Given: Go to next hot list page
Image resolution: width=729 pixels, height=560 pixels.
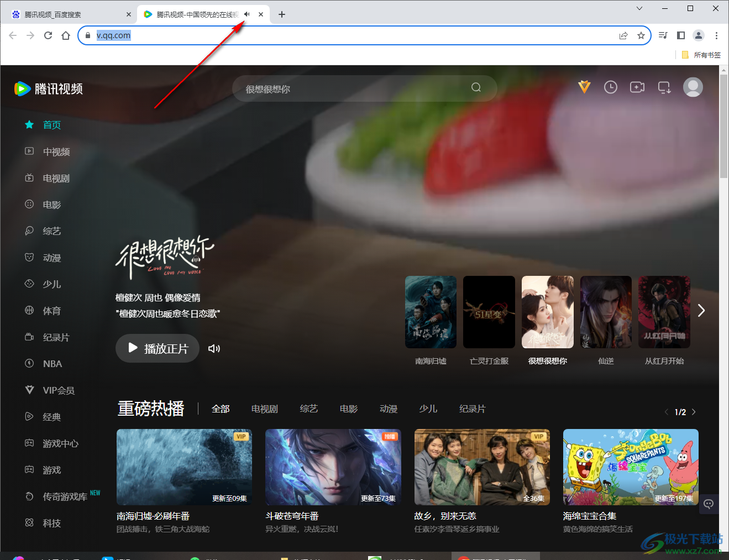Looking at the screenshot, I should click(694, 412).
